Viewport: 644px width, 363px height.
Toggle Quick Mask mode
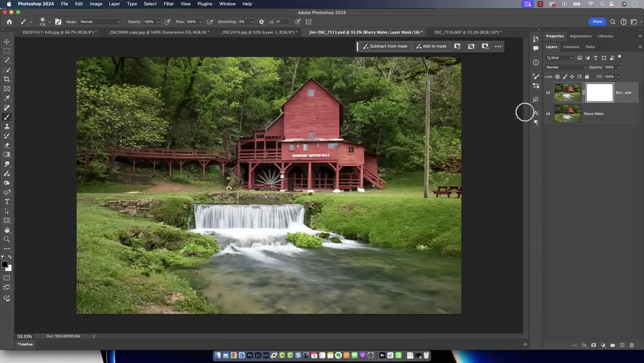click(7, 278)
